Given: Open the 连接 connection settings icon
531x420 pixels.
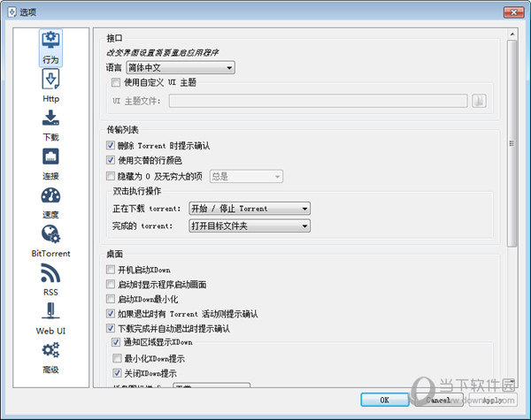Looking at the screenshot, I should [50, 164].
